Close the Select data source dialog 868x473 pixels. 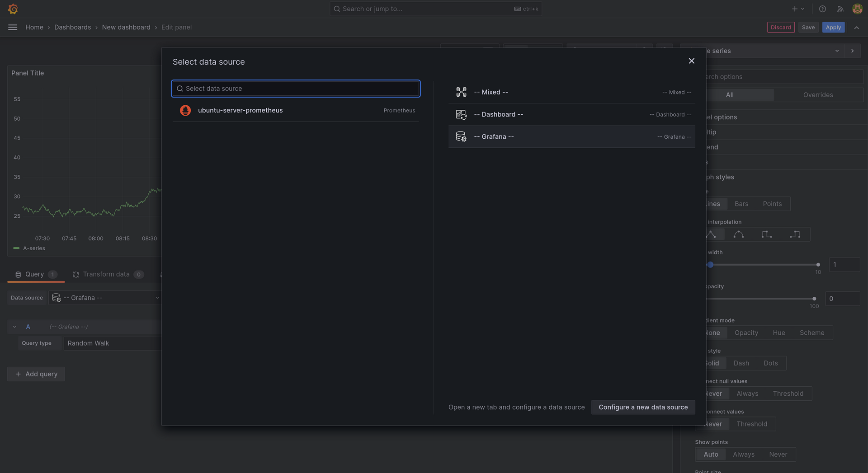pyautogui.click(x=691, y=61)
